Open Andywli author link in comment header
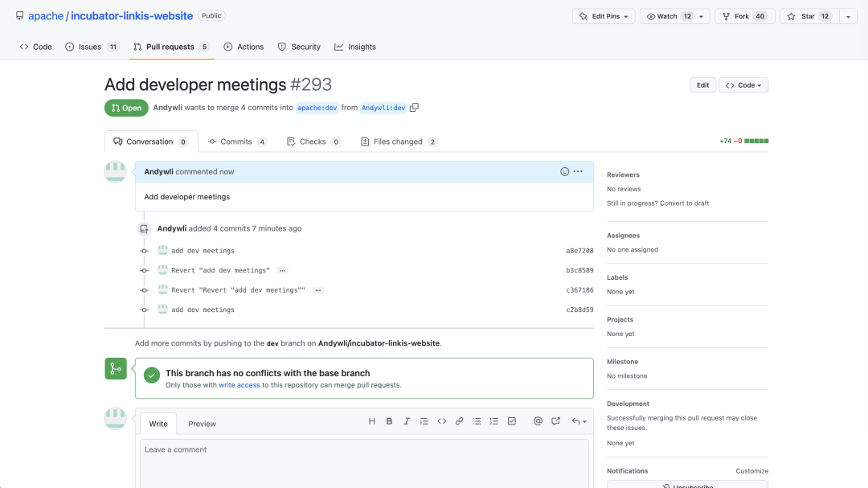This screenshot has height=488, width=868. pyautogui.click(x=159, y=172)
